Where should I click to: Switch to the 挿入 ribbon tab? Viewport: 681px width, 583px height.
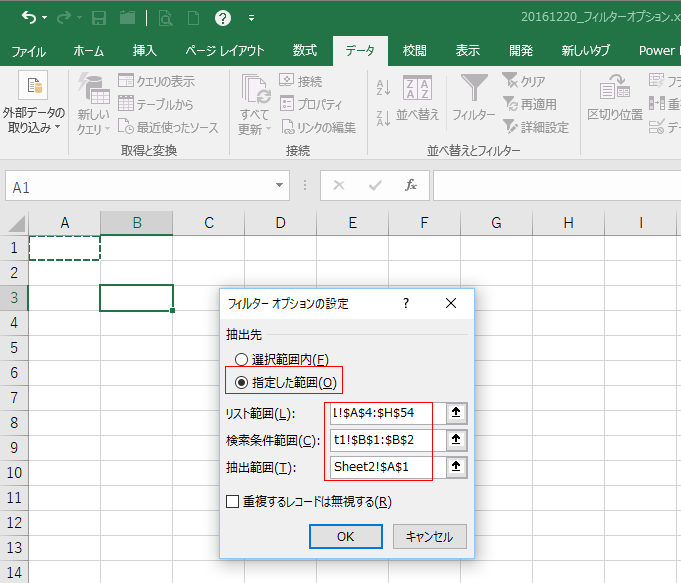coord(144,50)
